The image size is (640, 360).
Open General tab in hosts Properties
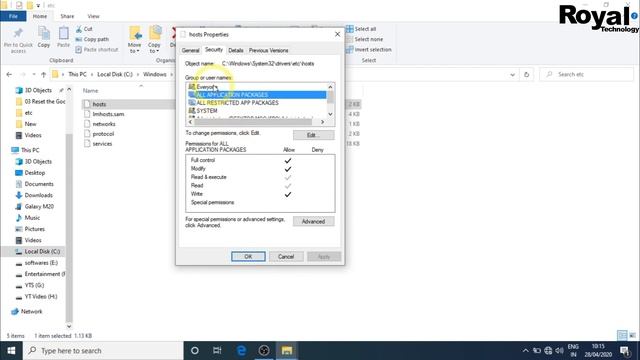(x=191, y=50)
